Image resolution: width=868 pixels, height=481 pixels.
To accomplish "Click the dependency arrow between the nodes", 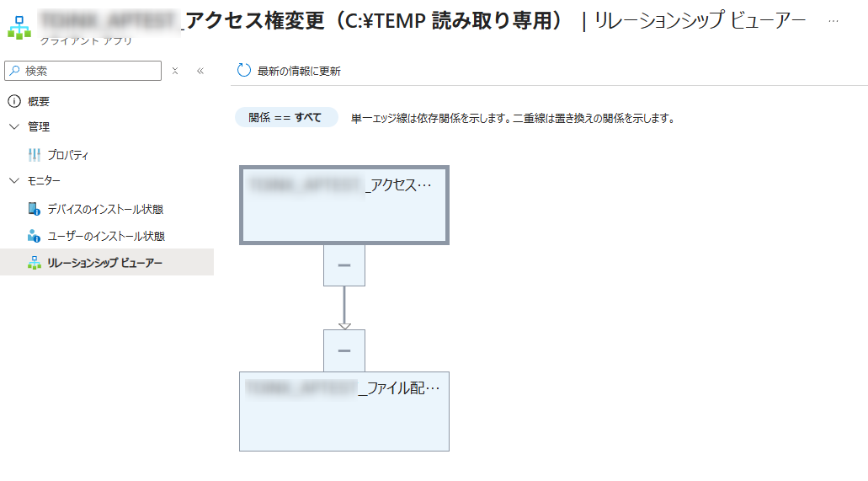I will point(344,307).
